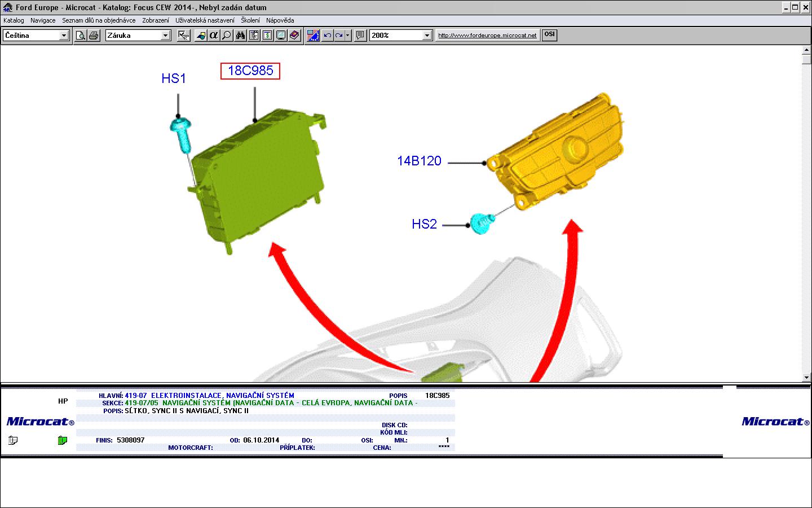Click the dollar sign price icon
The height and width of the screenshot is (508, 812).
pos(267,36)
